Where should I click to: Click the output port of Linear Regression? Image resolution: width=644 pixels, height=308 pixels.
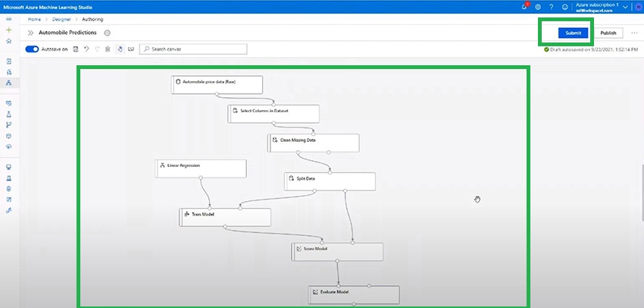201,178
